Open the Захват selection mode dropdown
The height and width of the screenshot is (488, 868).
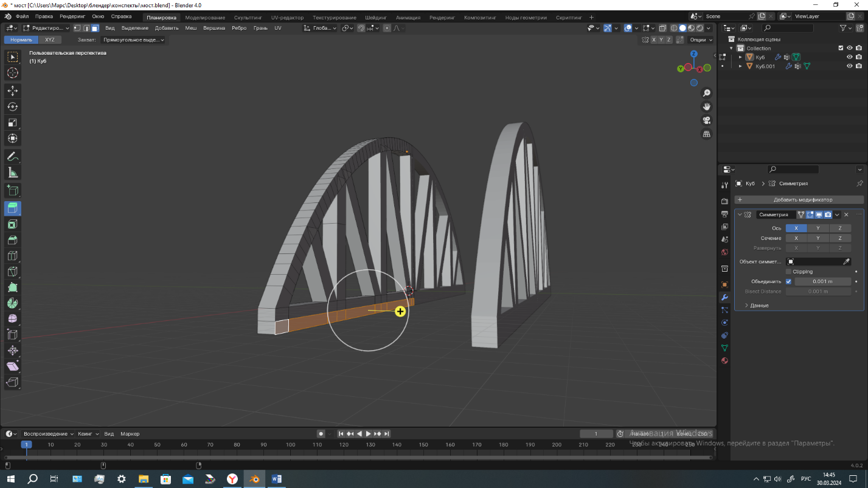[133, 40]
